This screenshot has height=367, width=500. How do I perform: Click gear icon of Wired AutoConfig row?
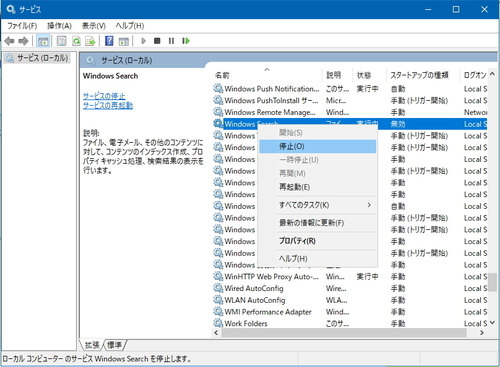coord(218,288)
